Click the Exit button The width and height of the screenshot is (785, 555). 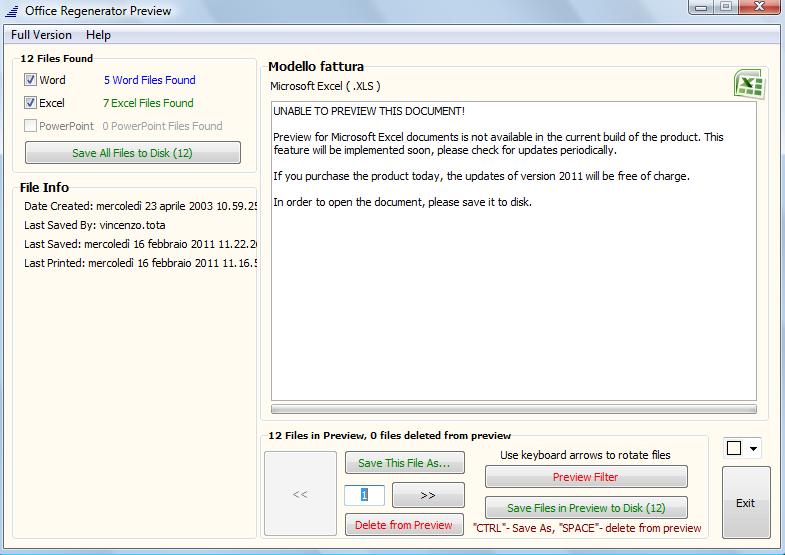click(x=745, y=503)
